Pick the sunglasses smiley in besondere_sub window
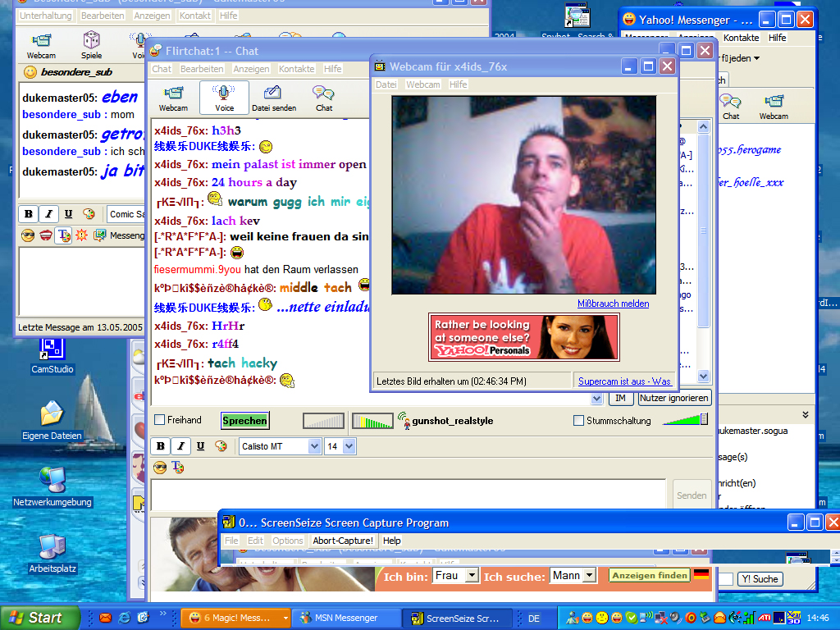 tap(28, 235)
